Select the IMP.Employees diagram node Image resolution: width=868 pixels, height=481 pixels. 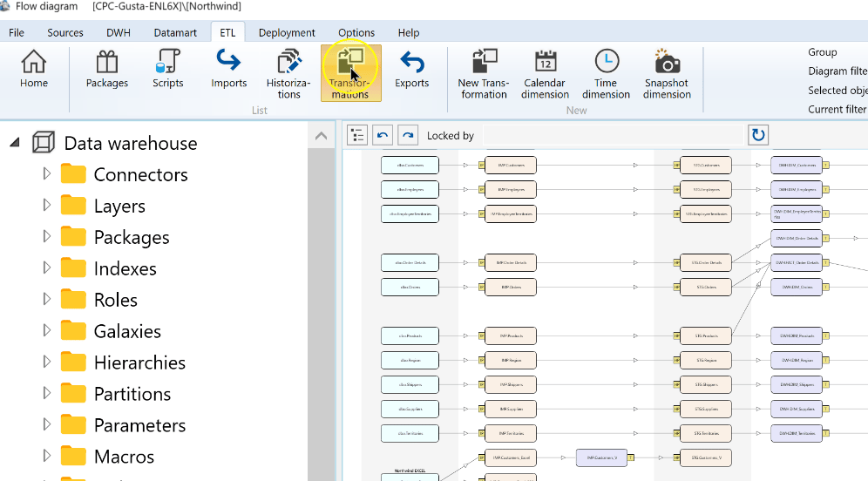[x=511, y=189]
